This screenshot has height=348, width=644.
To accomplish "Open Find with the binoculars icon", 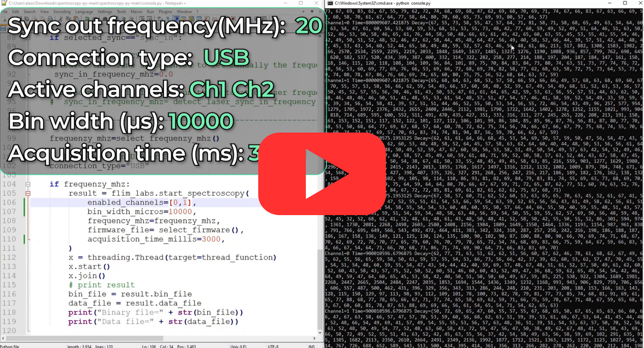I will pos(105,19).
